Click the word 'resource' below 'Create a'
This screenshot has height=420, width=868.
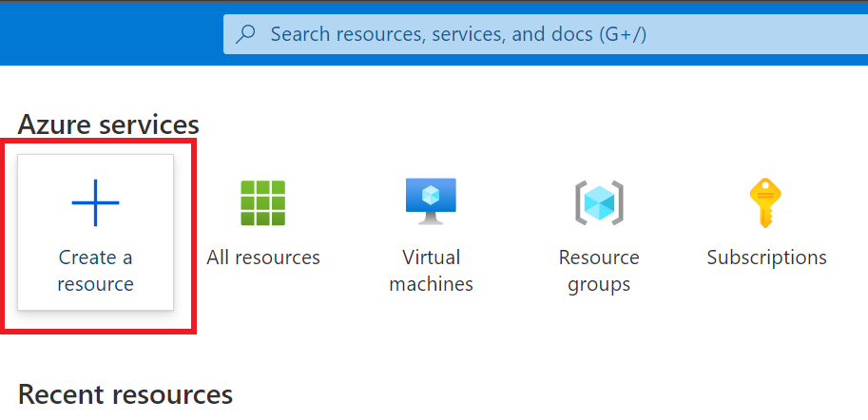coord(95,284)
